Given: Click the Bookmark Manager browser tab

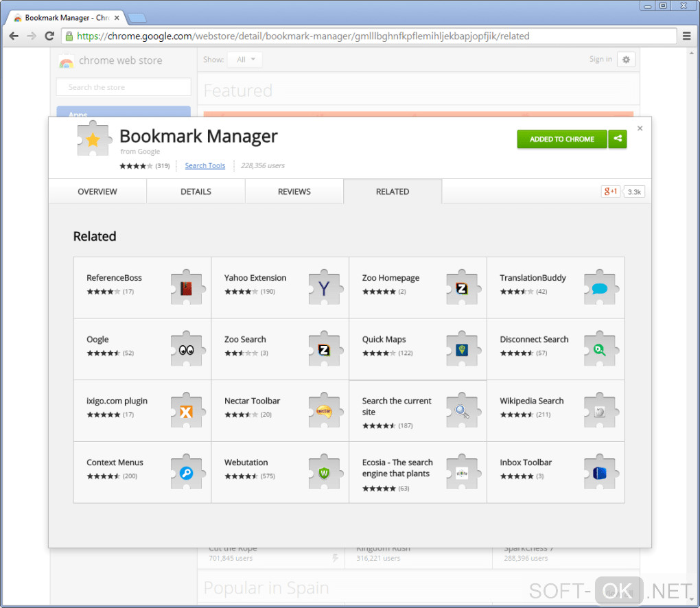Looking at the screenshot, I should click(66, 18).
